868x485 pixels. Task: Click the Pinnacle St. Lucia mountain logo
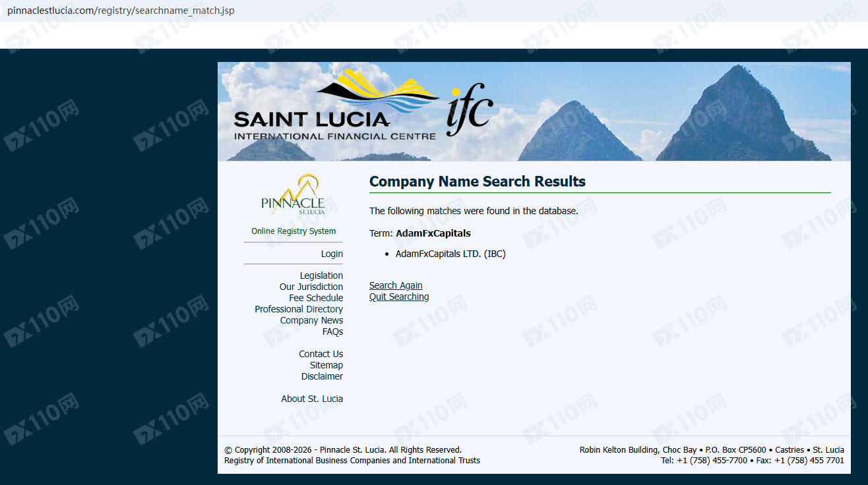294,196
